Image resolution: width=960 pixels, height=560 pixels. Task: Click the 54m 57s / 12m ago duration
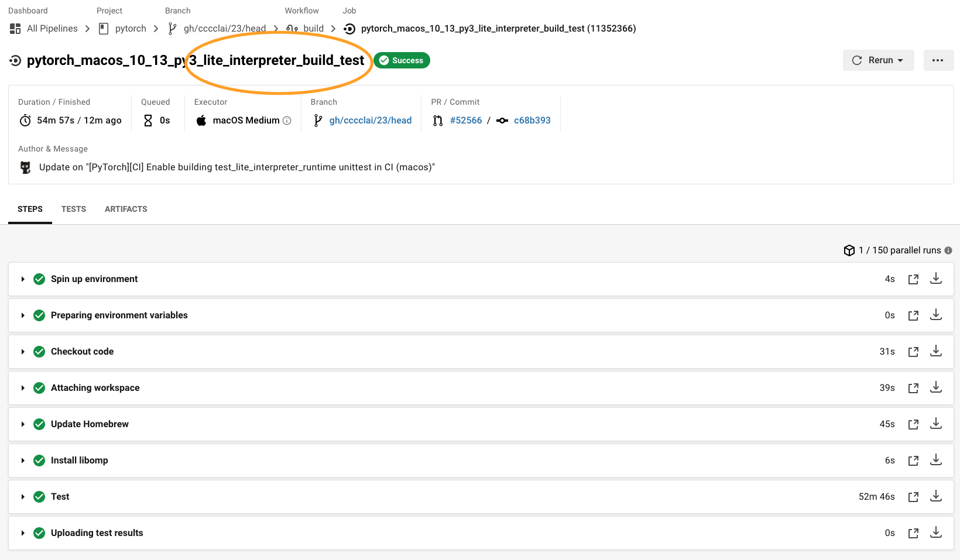79,121
